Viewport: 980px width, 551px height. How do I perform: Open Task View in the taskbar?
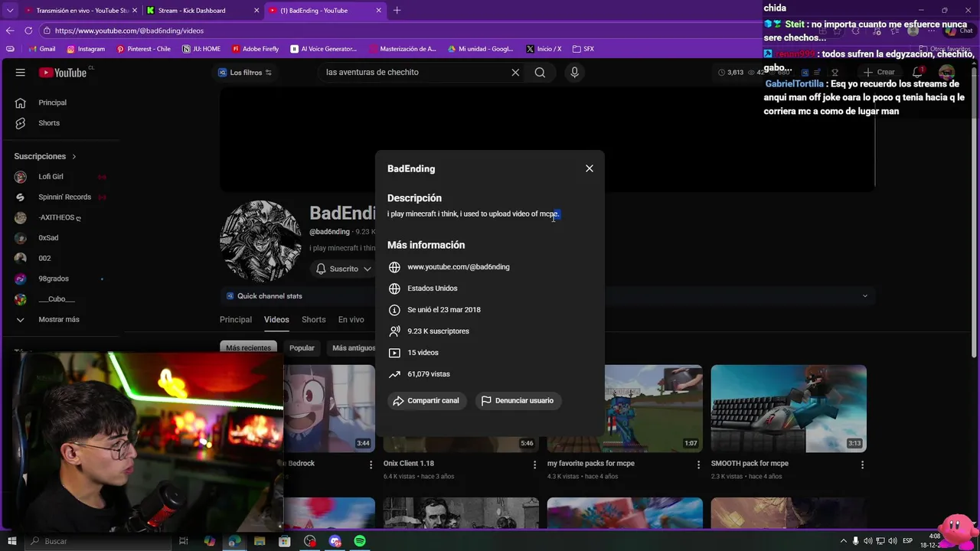pyautogui.click(x=183, y=541)
